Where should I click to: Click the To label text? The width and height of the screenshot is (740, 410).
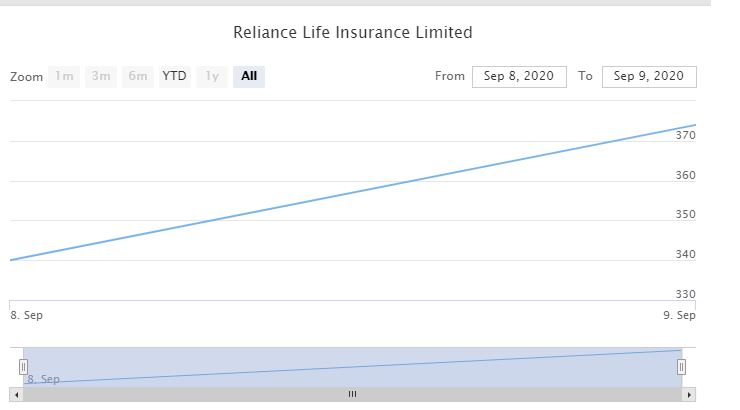click(x=585, y=76)
